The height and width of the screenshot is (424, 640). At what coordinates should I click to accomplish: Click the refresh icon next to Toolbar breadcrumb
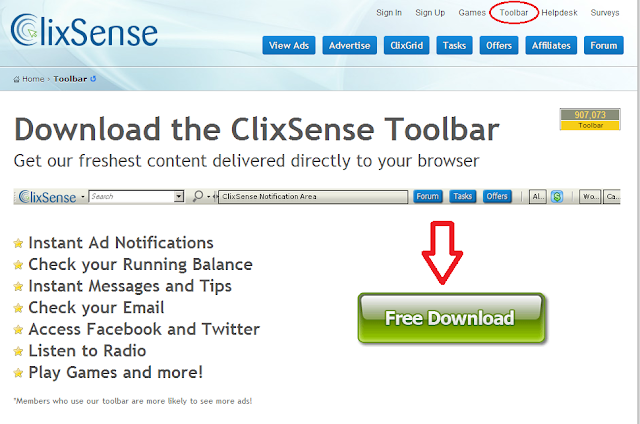[93, 79]
